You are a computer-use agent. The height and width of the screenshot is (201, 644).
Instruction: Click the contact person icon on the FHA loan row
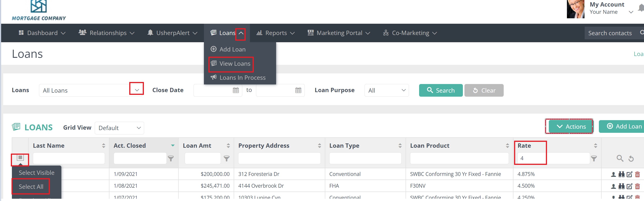click(613, 186)
